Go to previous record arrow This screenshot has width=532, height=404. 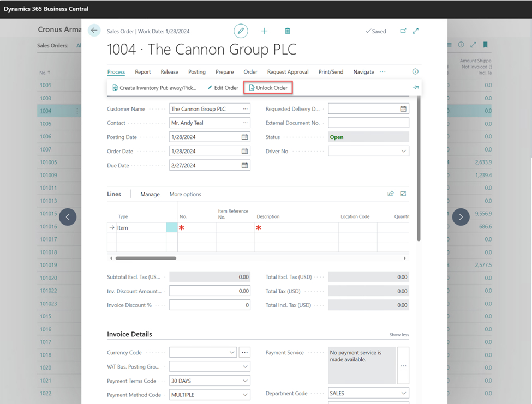click(68, 217)
